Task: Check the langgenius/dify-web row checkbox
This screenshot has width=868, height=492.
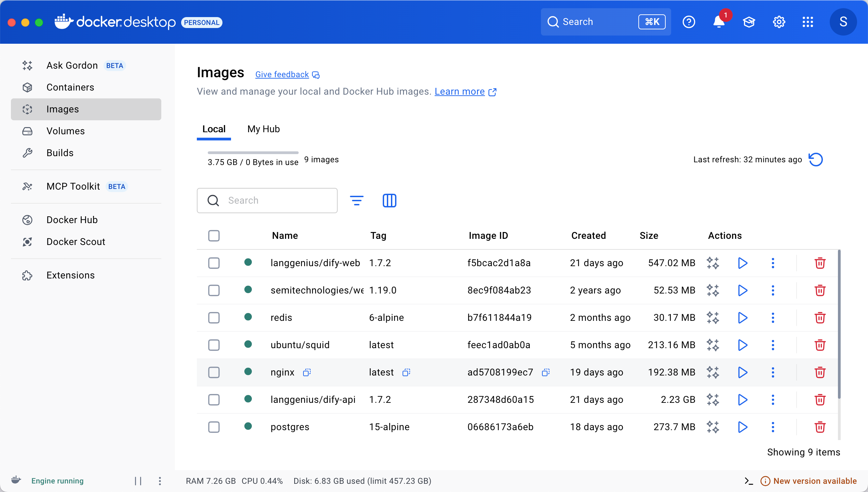Action: tap(214, 263)
